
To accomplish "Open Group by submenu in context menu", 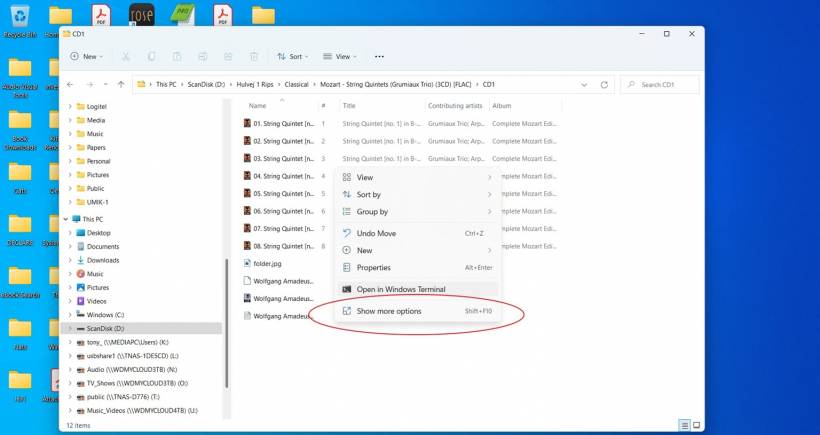I will point(417,212).
